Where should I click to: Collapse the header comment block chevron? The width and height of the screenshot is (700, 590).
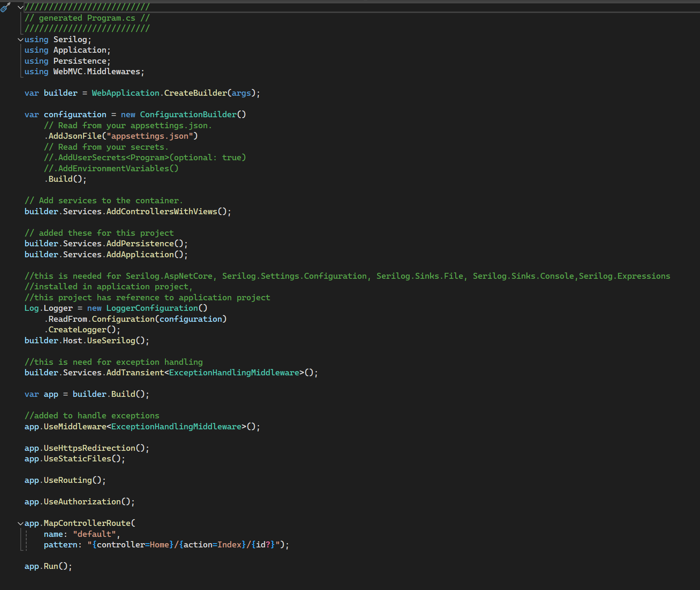pos(20,7)
